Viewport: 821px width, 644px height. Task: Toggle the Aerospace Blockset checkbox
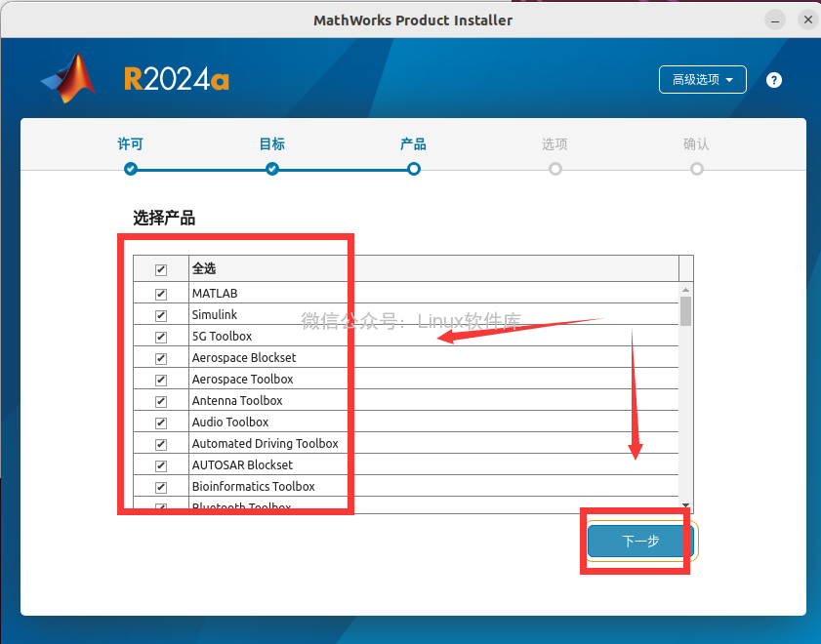pyautogui.click(x=160, y=357)
